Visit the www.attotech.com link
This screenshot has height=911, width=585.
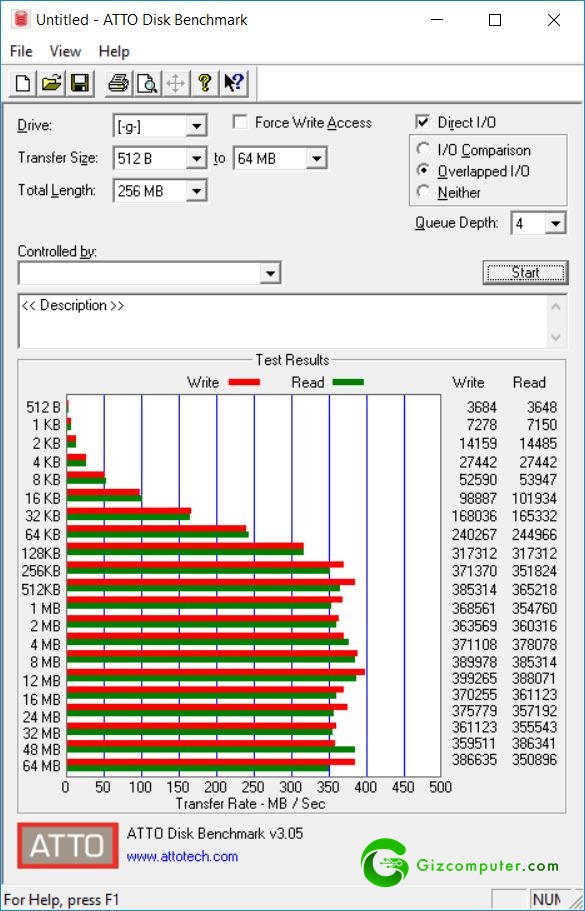click(182, 856)
